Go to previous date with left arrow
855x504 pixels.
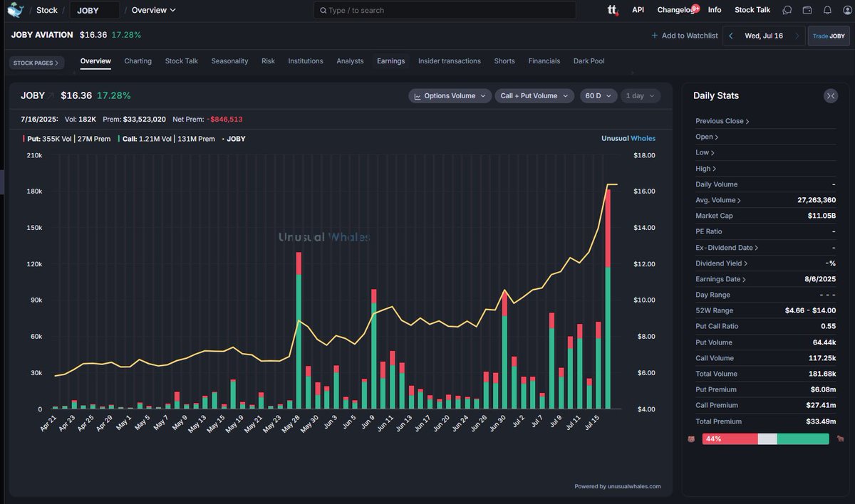(731, 36)
